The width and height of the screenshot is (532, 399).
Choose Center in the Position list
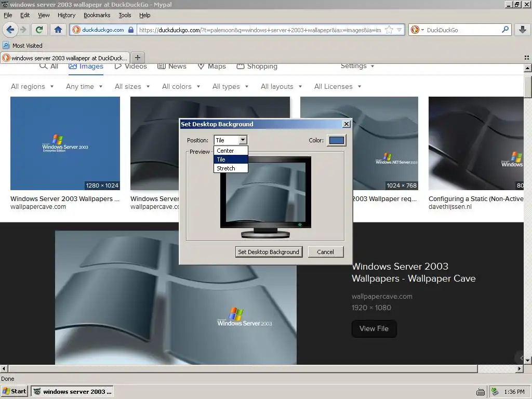pos(231,151)
